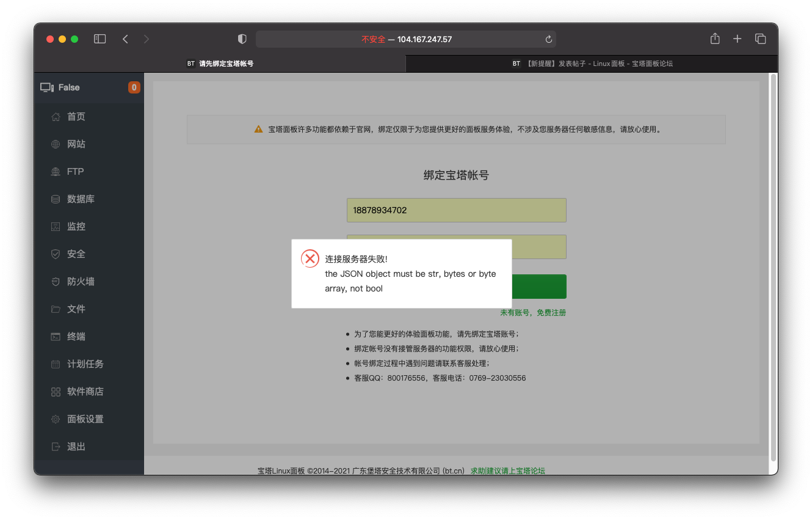Show the tab overview button
Image resolution: width=812 pixels, height=520 pixels.
(x=761, y=39)
